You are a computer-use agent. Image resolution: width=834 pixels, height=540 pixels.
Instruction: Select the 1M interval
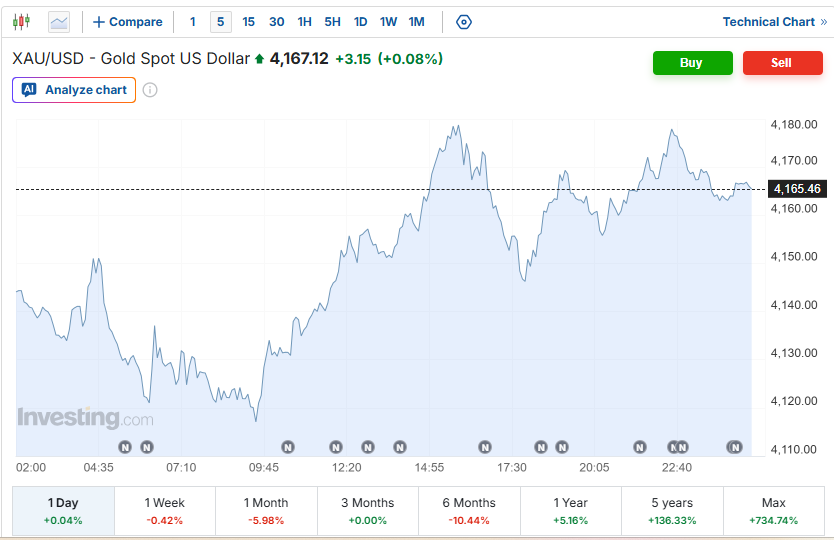[x=416, y=22]
